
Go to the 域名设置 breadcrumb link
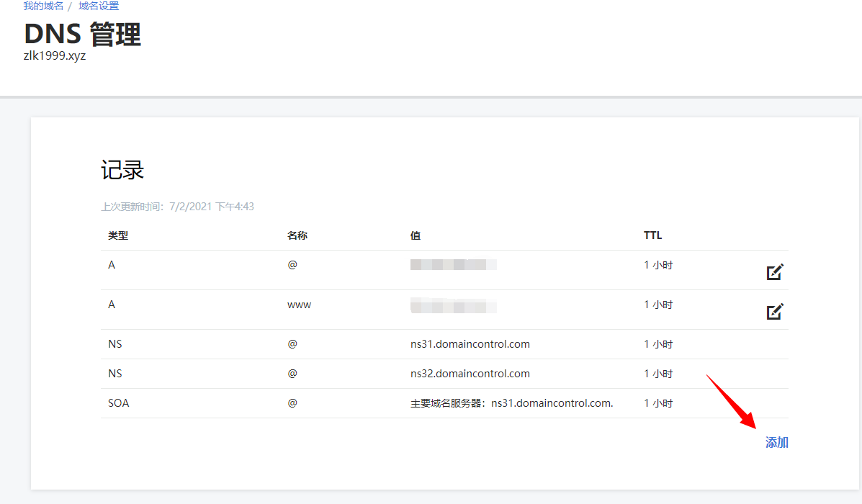pos(99,6)
